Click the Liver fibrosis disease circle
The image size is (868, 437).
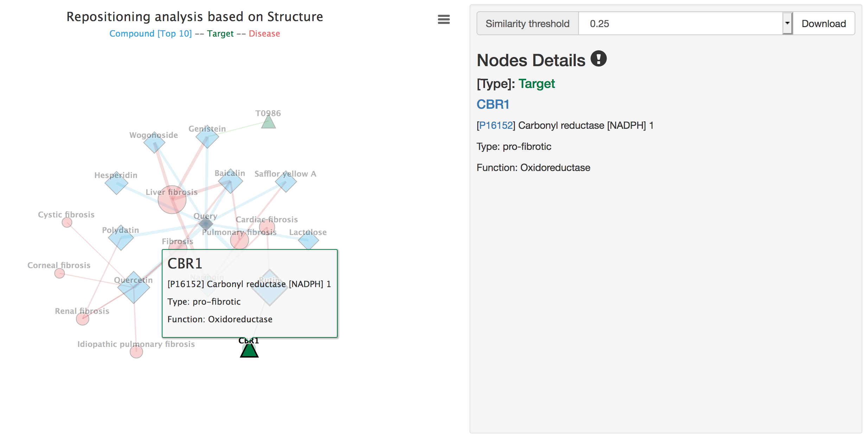click(172, 200)
